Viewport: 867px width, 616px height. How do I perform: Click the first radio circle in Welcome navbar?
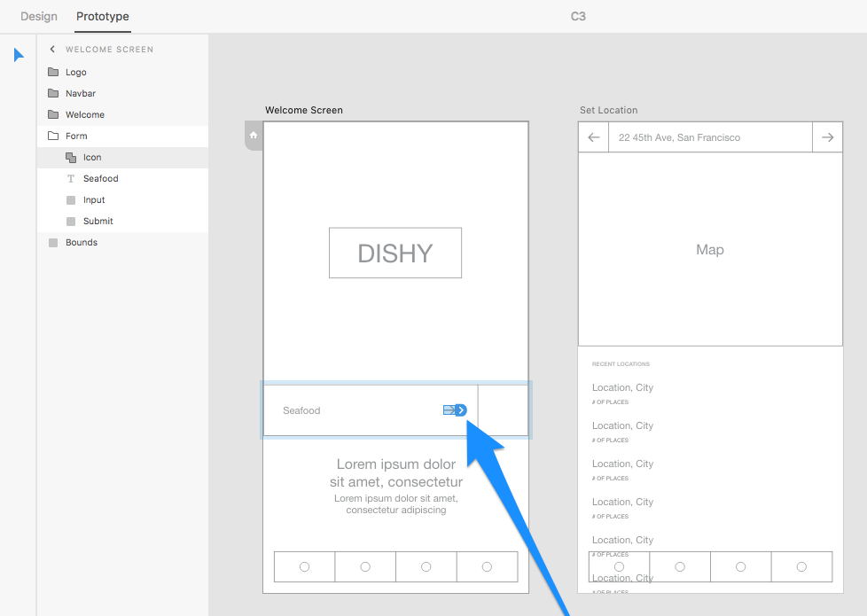click(x=304, y=566)
